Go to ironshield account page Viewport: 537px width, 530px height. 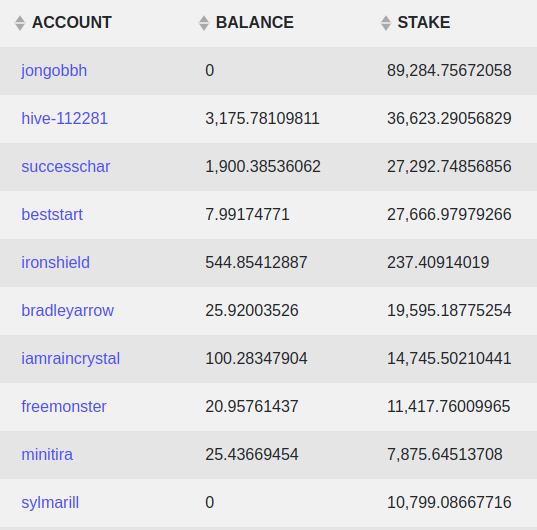(x=55, y=263)
